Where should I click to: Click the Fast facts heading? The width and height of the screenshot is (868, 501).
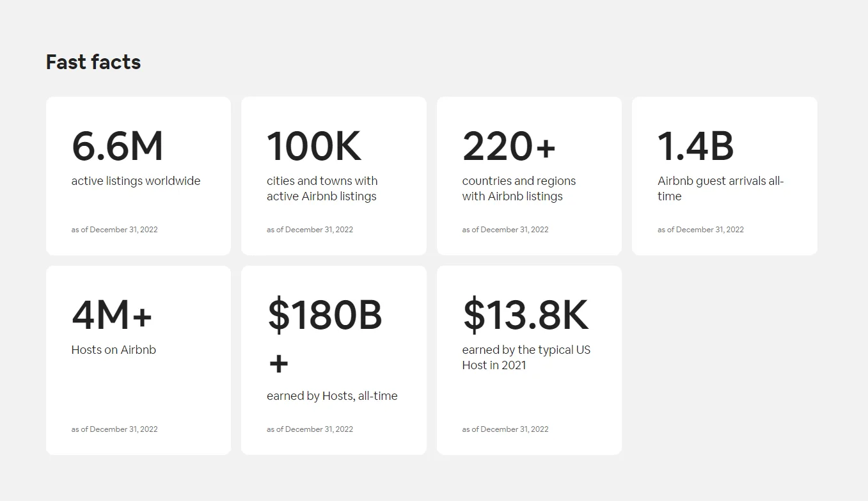[93, 62]
